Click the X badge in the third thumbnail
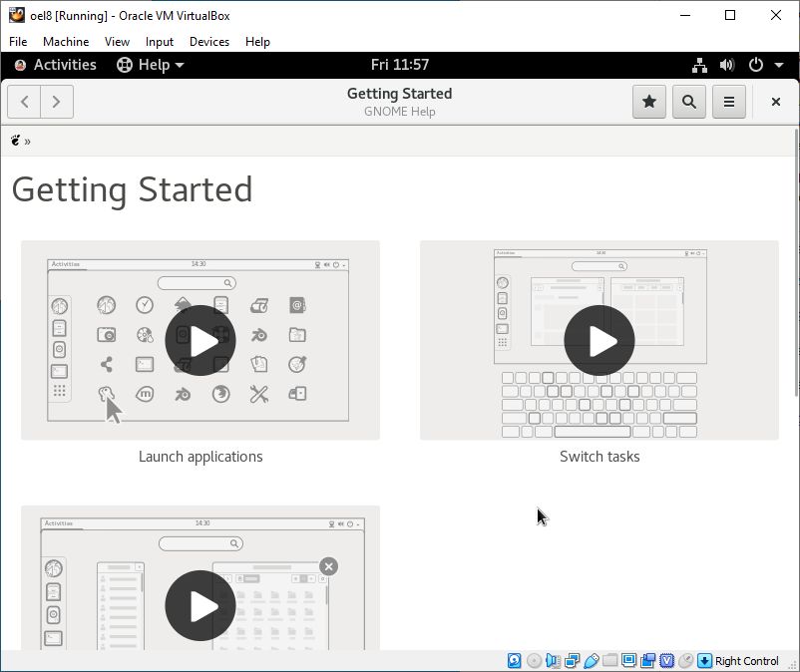The height and width of the screenshot is (672, 800). (328, 566)
